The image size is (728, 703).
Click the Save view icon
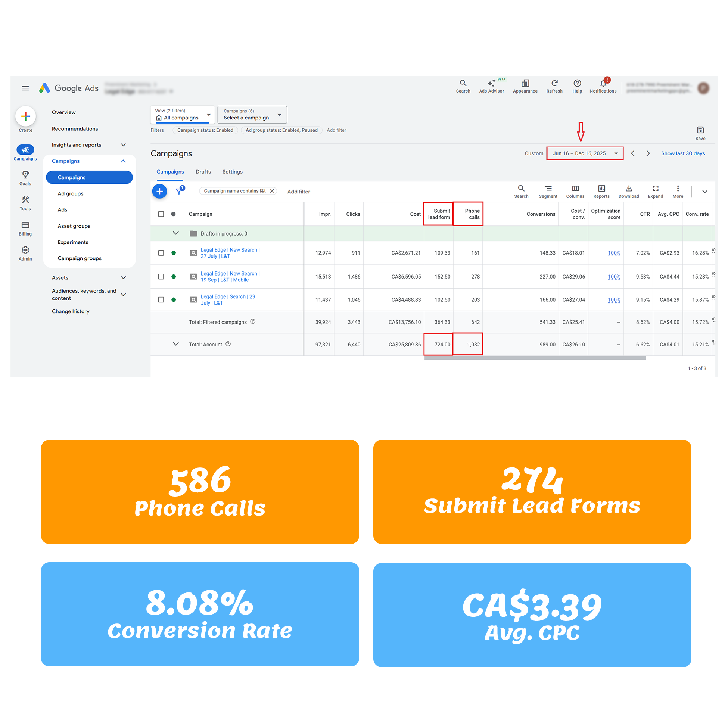click(700, 130)
